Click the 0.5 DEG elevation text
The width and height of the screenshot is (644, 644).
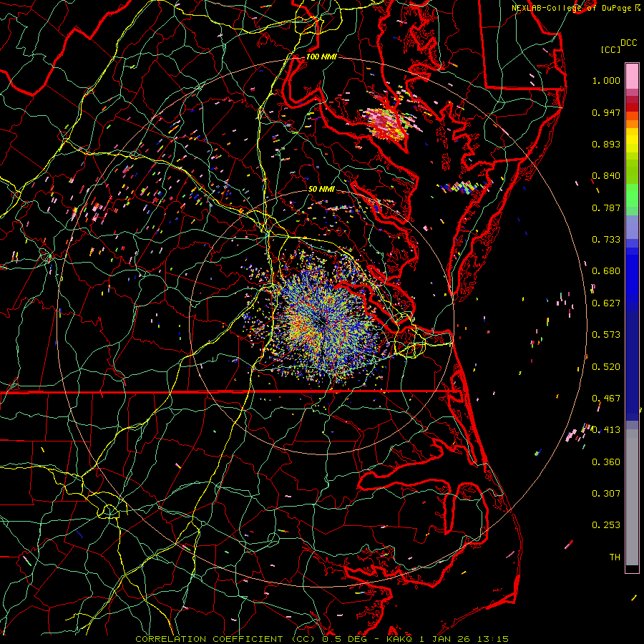pos(345,639)
